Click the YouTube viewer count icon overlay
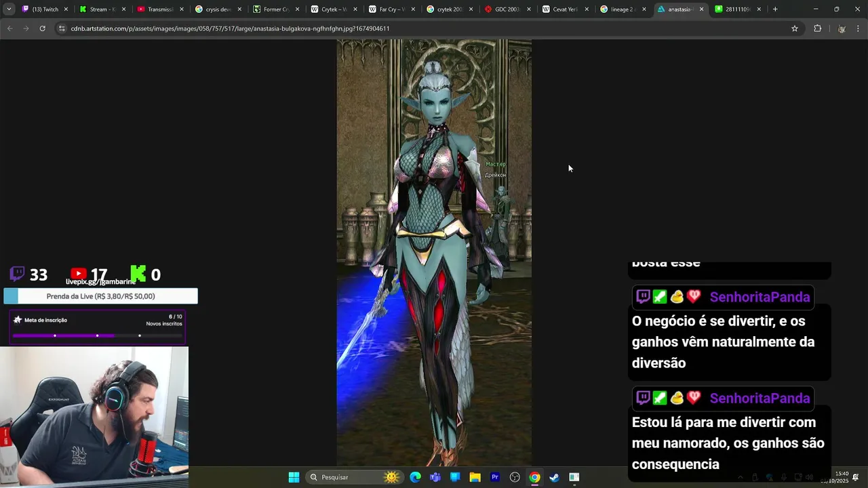The image size is (868, 488). tap(79, 274)
